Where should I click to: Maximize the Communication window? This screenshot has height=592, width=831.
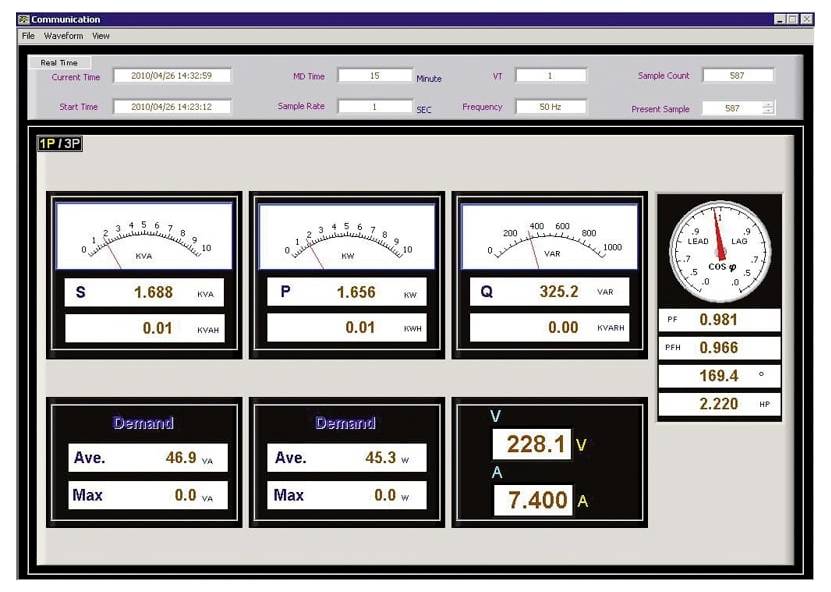pyautogui.click(x=793, y=20)
